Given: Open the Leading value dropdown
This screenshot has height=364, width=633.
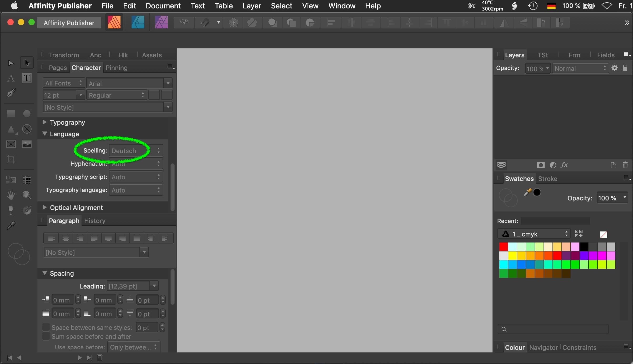Looking at the screenshot, I should [154, 286].
